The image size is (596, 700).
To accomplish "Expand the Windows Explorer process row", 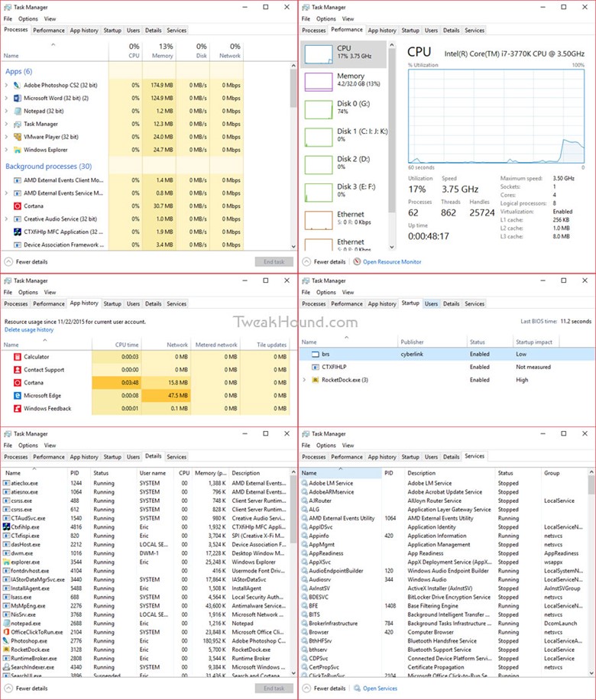I will (x=6, y=150).
